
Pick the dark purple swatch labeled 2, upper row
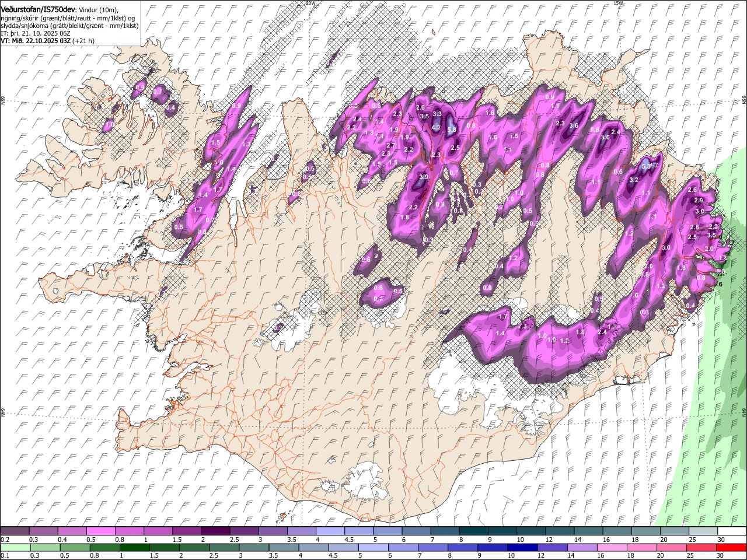(x=215, y=531)
